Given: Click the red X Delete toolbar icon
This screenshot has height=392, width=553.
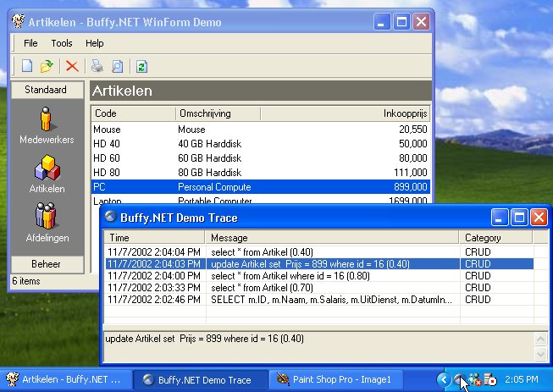Looking at the screenshot, I should [x=72, y=66].
